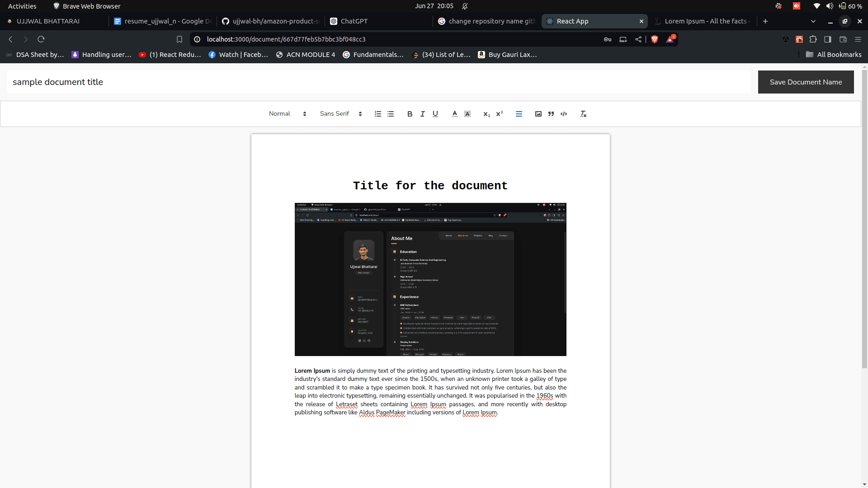Screen dimensions: 868x488
Task: Toggle underline formatting in the editor toolbar
Action: click(435, 114)
